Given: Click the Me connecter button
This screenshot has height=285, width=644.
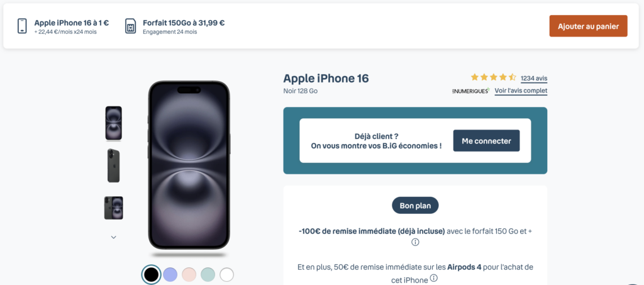Looking at the screenshot, I should pyautogui.click(x=486, y=141).
